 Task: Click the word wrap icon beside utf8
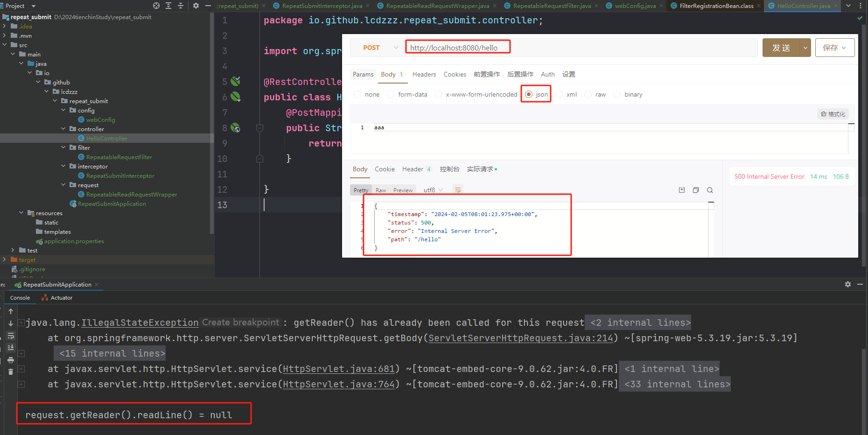(458, 190)
